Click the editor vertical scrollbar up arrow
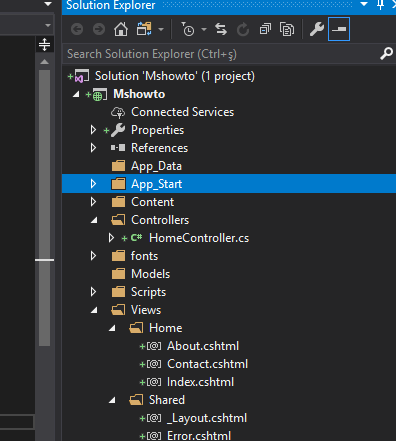396x441 pixels. coord(44,61)
